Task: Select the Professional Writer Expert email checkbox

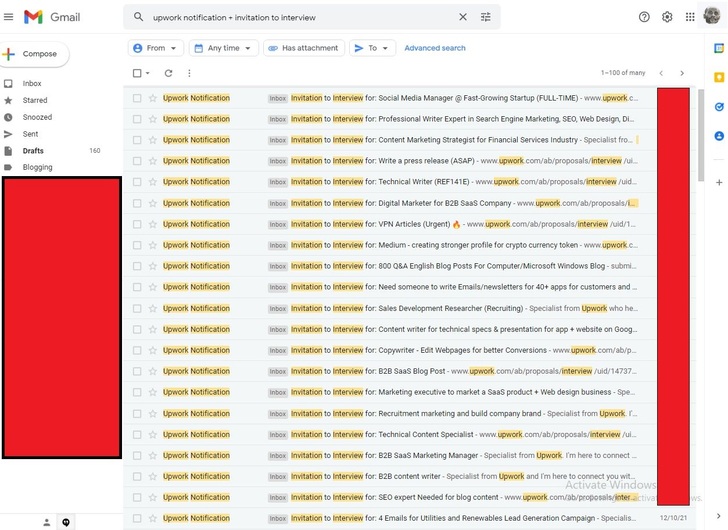Action: coord(137,119)
